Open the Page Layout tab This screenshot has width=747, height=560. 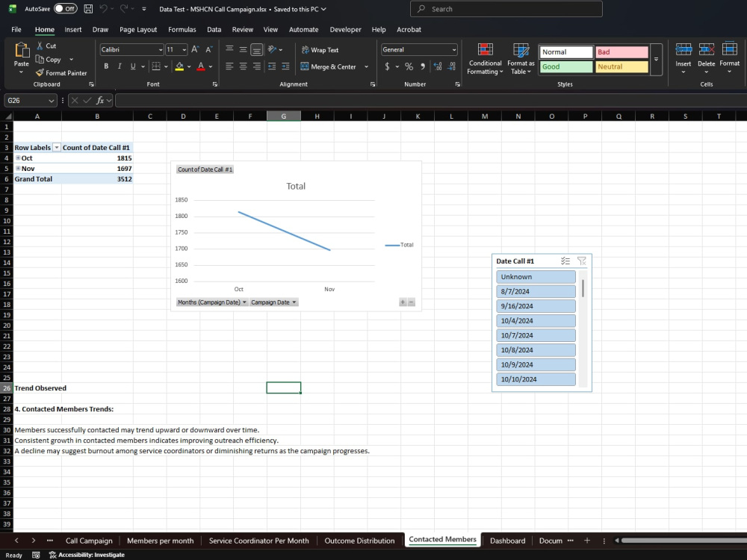tap(138, 30)
